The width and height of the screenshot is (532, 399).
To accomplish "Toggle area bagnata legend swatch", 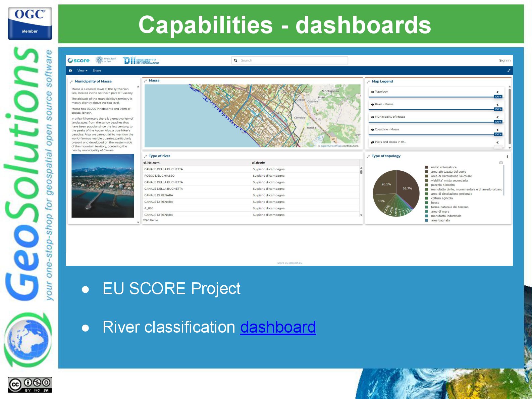I will click(x=426, y=220).
